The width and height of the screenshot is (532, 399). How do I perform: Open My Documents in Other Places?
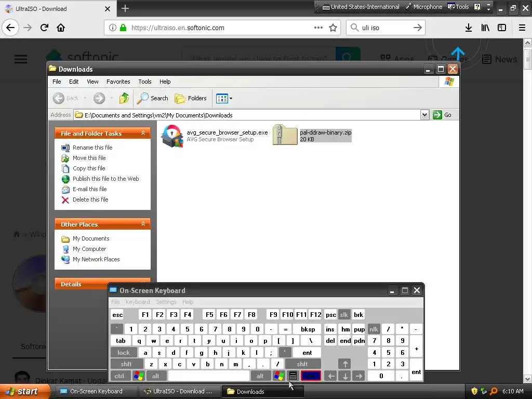pos(91,238)
